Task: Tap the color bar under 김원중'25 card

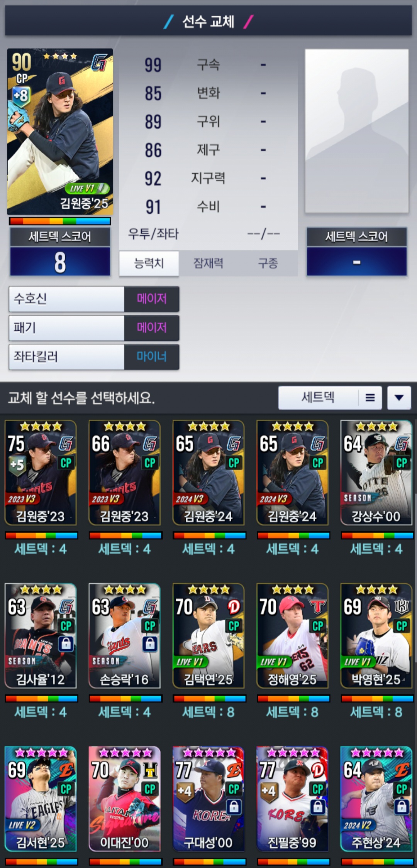Action: point(60,221)
